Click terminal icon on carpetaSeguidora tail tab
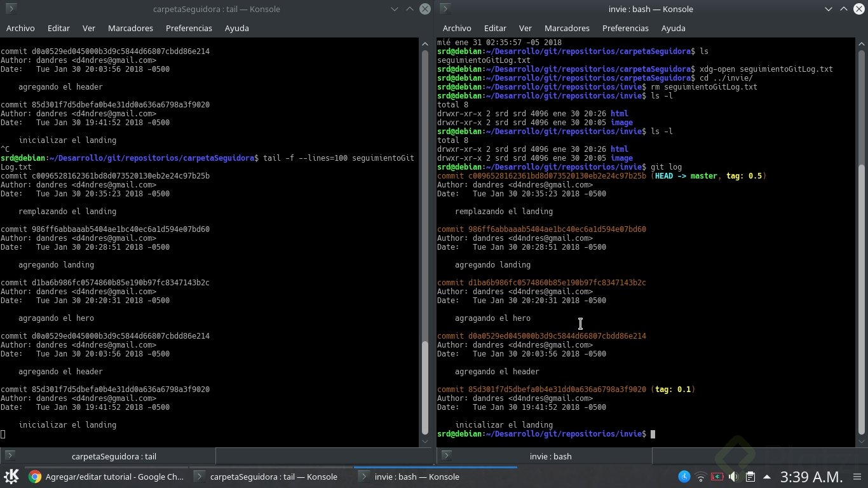The width and height of the screenshot is (868, 488). click(x=11, y=456)
